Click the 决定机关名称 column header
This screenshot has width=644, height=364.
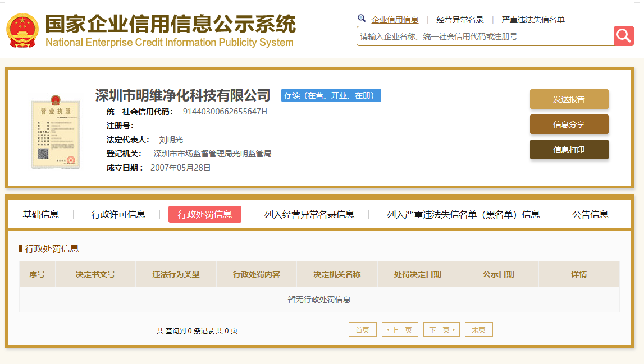(x=337, y=274)
